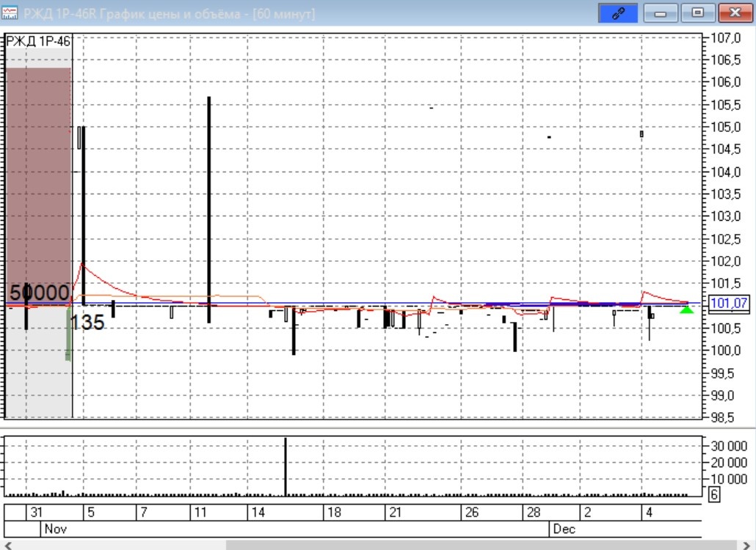Click the scroll left arrow at the bottom
The width and height of the screenshot is (756, 550).
point(7,545)
